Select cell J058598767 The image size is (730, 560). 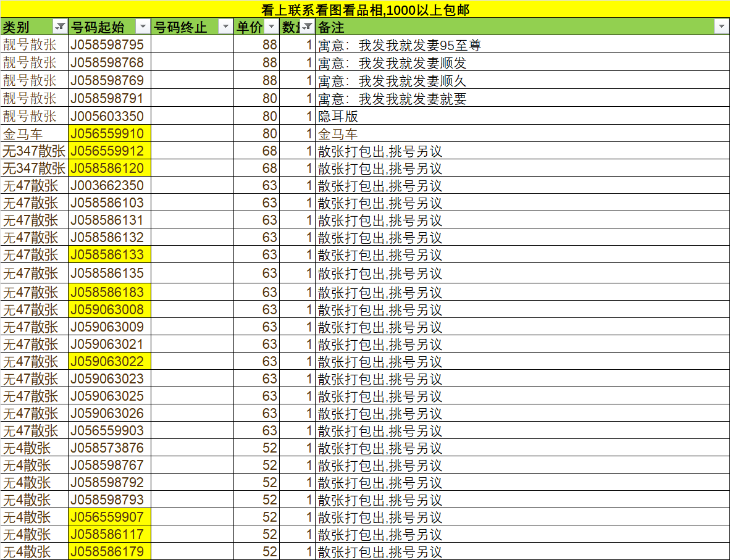(110, 464)
